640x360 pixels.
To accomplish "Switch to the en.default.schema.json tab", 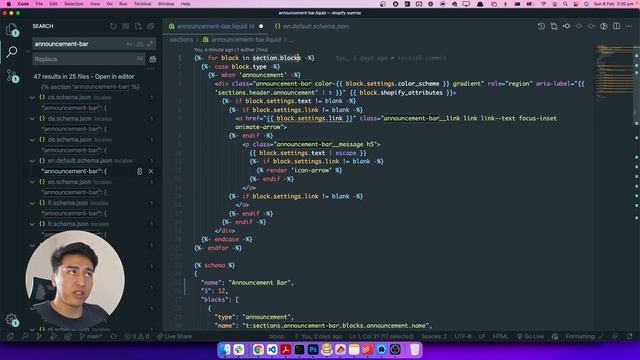I will [x=311, y=26].
